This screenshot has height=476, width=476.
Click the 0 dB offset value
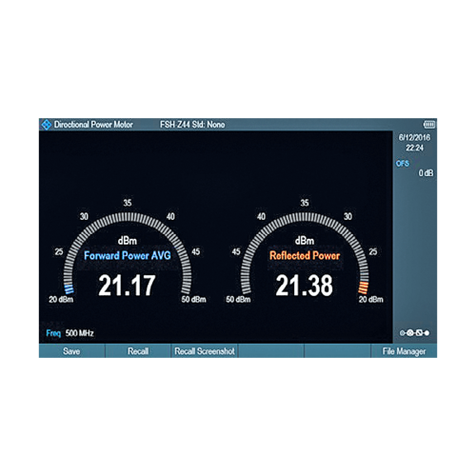pyautogui.click(x=426, y=173)
